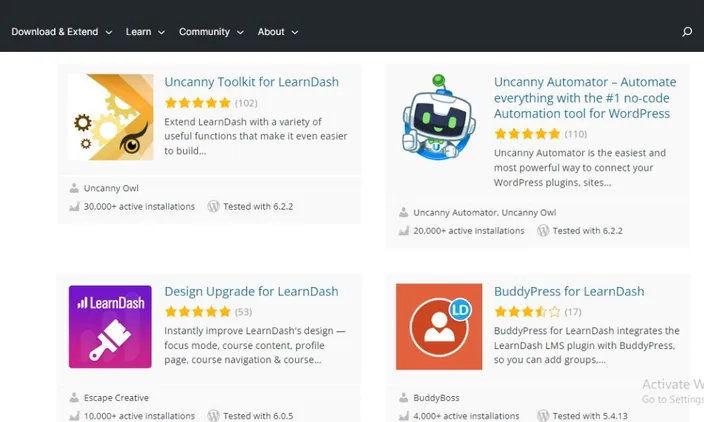Expand chevron next to About
This screenshot has height=422, width=704.
(x=295, y=32)
